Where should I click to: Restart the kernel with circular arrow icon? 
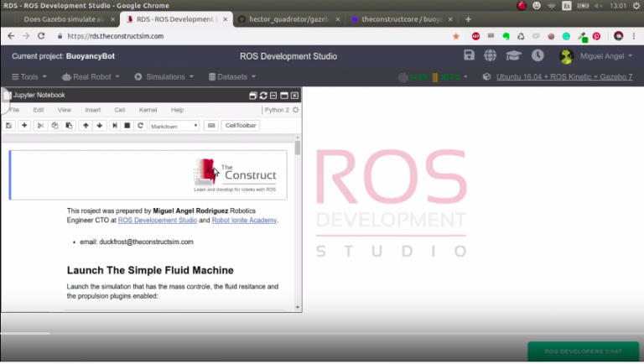point(141,125)
